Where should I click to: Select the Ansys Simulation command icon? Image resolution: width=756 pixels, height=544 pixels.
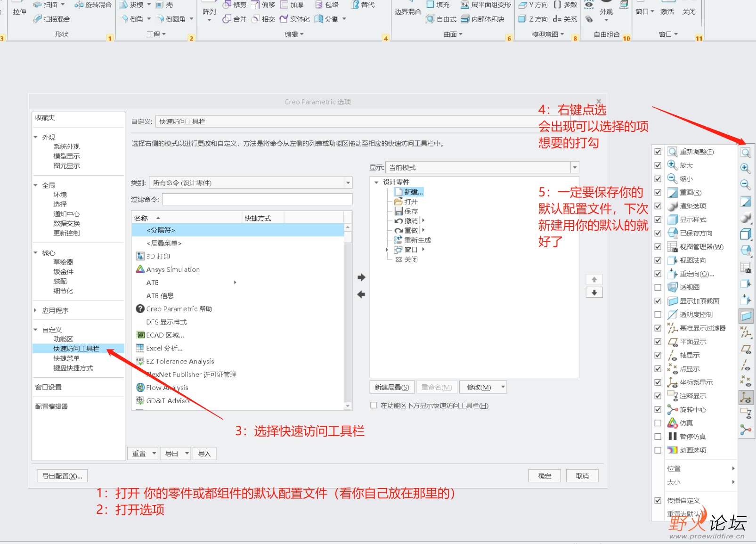pos(140,269)
